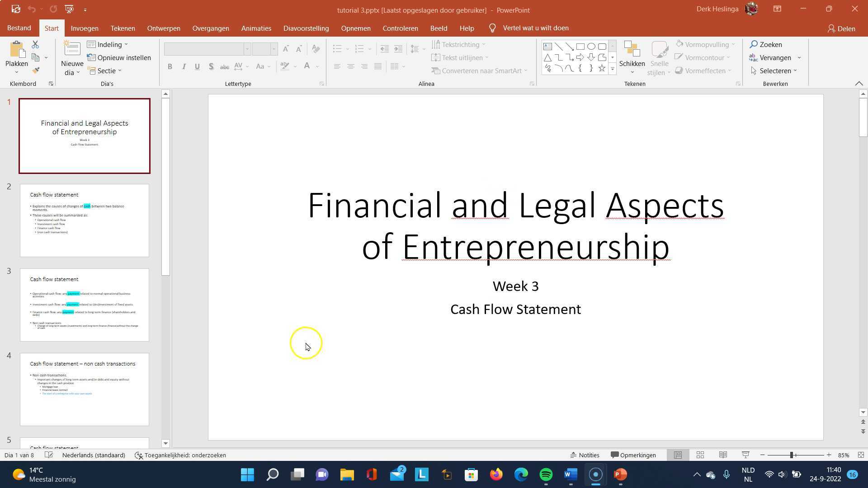Click the Format Painter brush icon
The image size is (868, 488).
coord(36,70)
